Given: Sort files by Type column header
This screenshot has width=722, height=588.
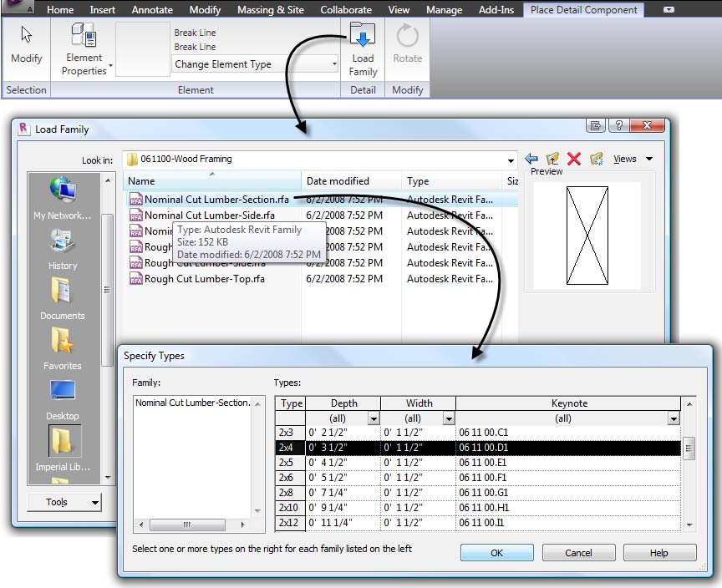Looking at the screenshot, I should click(x=450, y=180).
